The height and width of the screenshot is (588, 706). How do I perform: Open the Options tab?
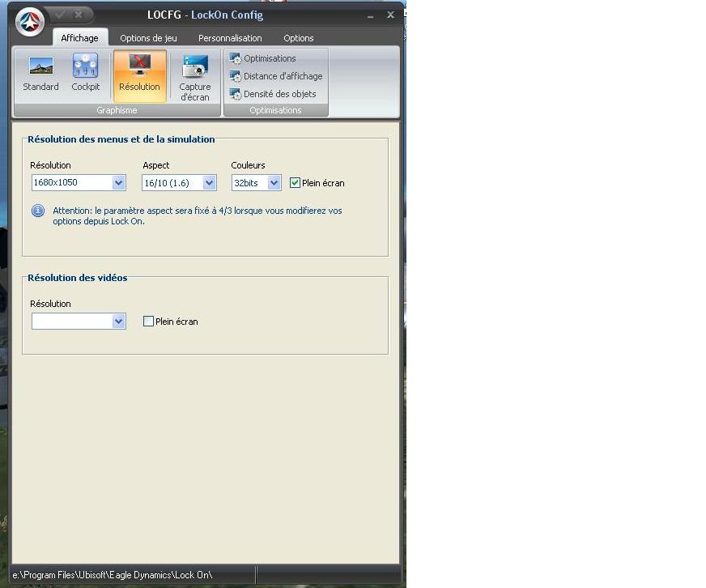pos(298,38)
